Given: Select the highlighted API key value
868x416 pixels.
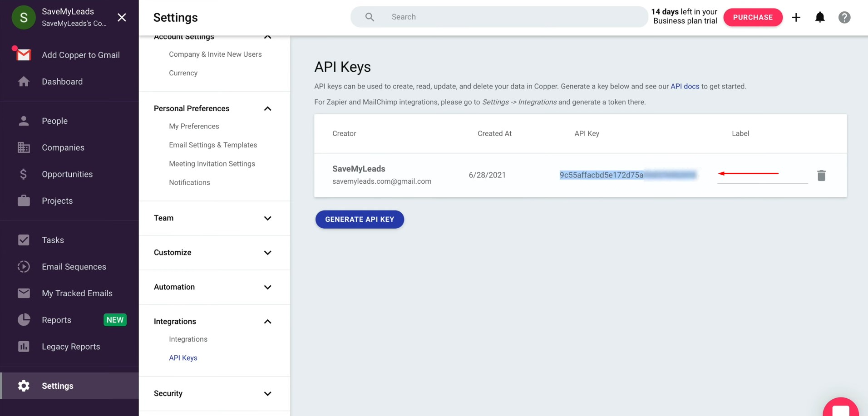Looking at the screenshot, I should [628, 175].
